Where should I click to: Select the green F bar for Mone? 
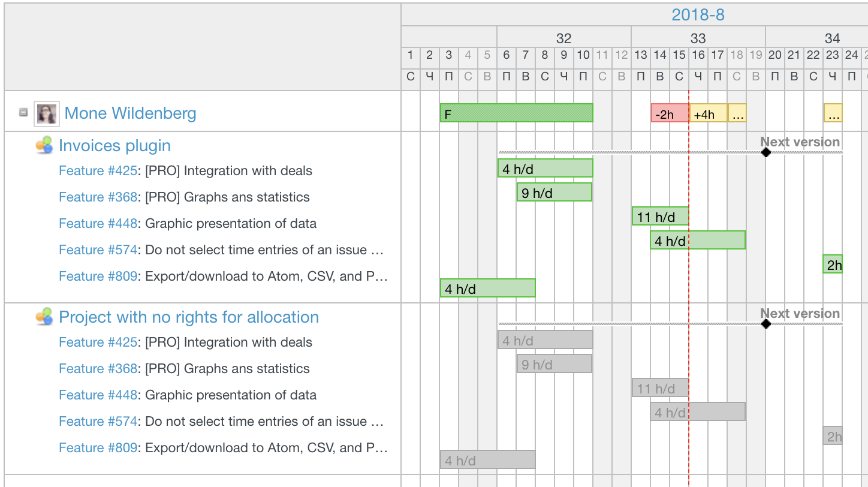pos(516,113)
